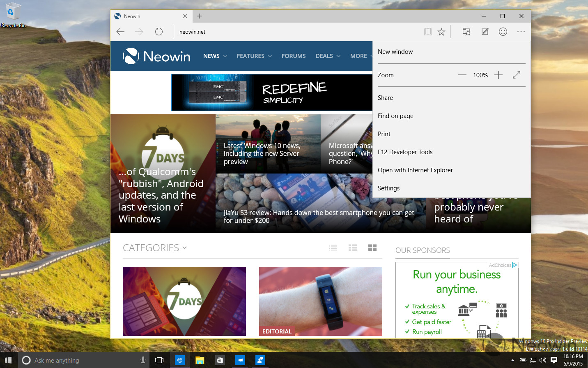Click the Forward navigation arrow

click(x=139, y=32)
